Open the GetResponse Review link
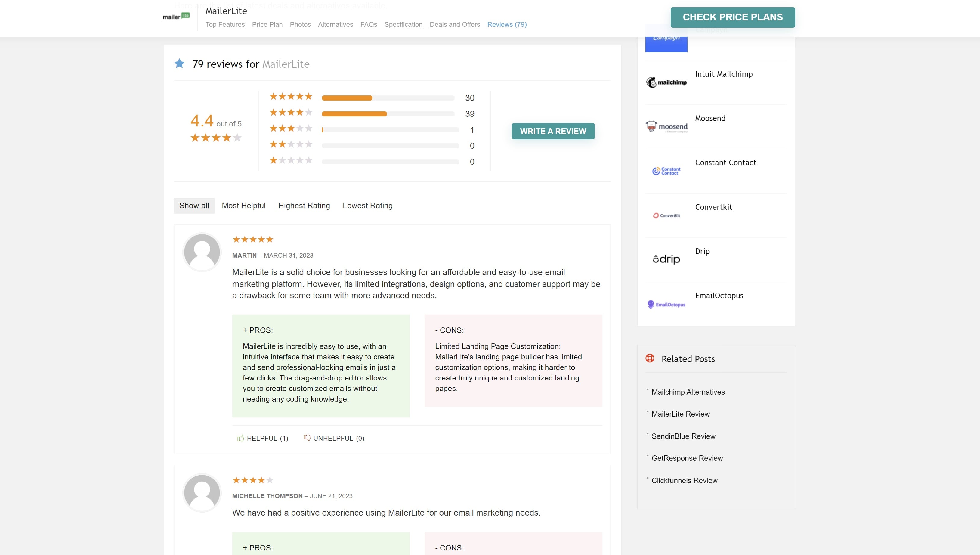The width and height of the screenshot is (980, 555). tap(687, 458)
